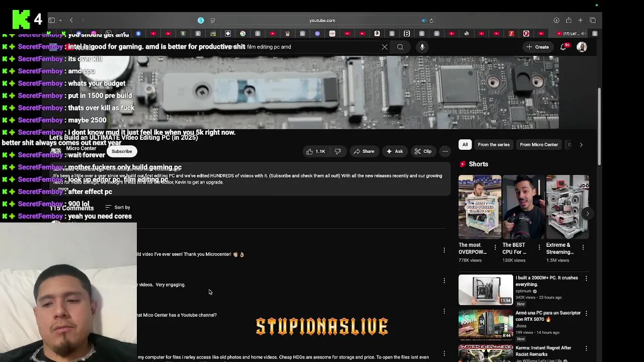The width and height of the screenshot is (644, 362).
Task: Open 'The most OVERPOW...' Short thumbnail
Action: tap(480, 207)
